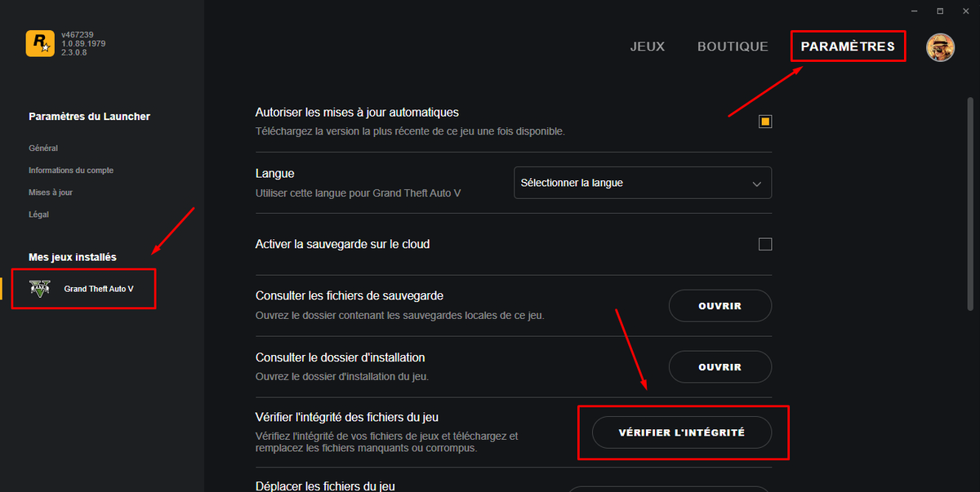980x492 pixels.
Task: Enable cloud save checkbox
Action: (x=765, y=244)
